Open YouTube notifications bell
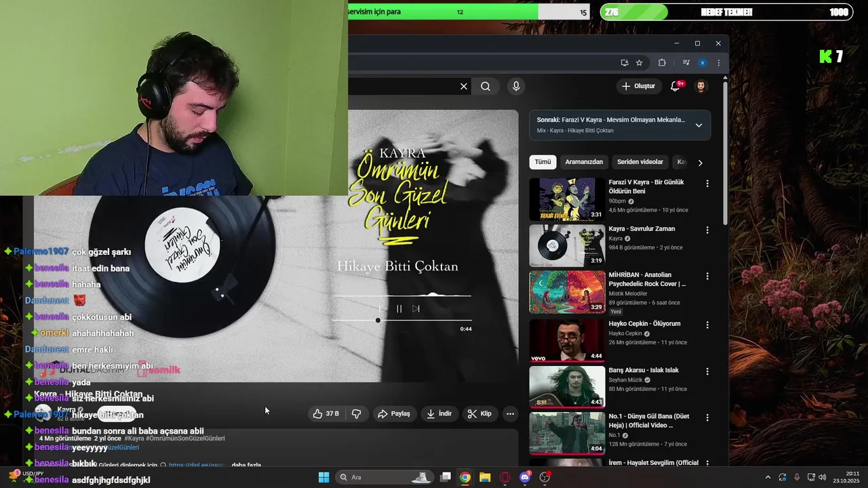The height and width of the screenshot is (488, 868). [x=675, y=86]
